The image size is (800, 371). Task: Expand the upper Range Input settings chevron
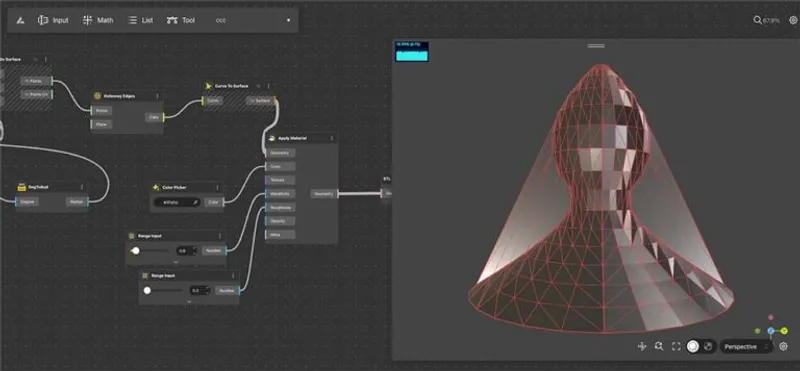click(x=176, y=262)
